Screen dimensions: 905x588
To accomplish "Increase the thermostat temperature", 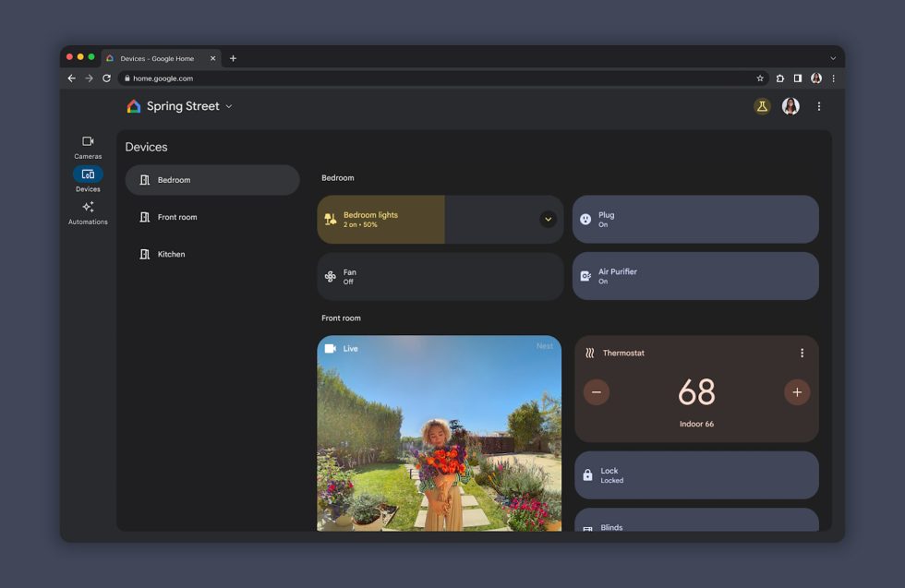I will (x=796, y=391).
